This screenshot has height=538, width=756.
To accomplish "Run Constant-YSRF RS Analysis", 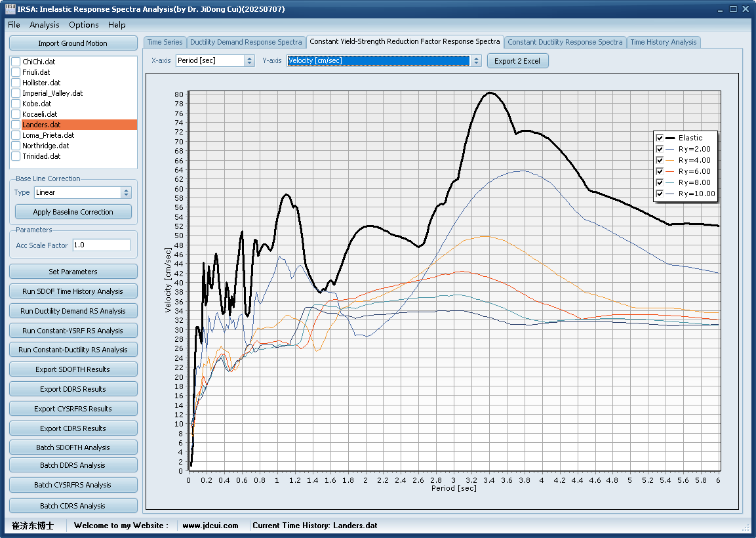I will [x=73, y=331].
